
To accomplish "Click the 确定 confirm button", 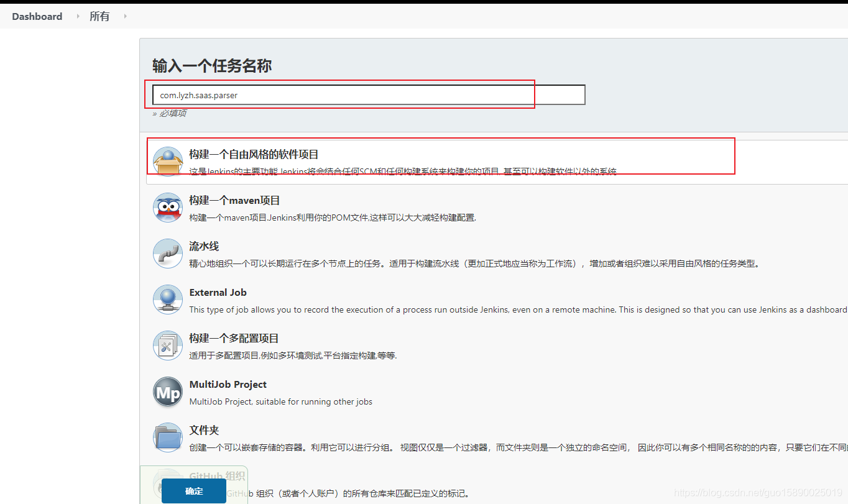I will (x=194, y=491).
